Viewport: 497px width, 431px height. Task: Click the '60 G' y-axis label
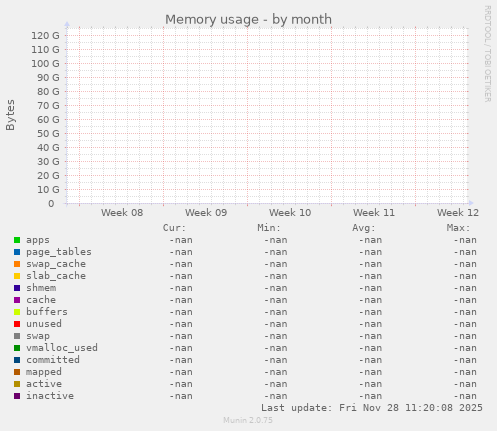tap(48, 120)
